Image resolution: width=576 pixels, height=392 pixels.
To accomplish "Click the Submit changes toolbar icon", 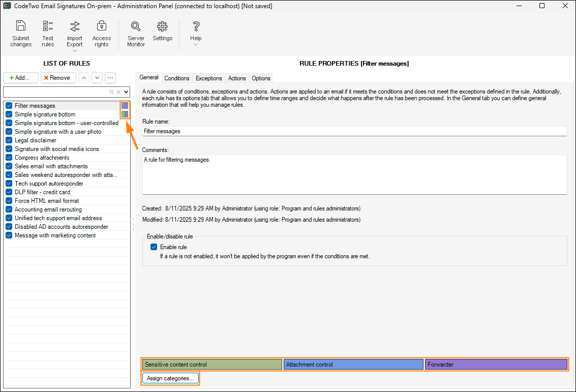I will tap(21, 34).
